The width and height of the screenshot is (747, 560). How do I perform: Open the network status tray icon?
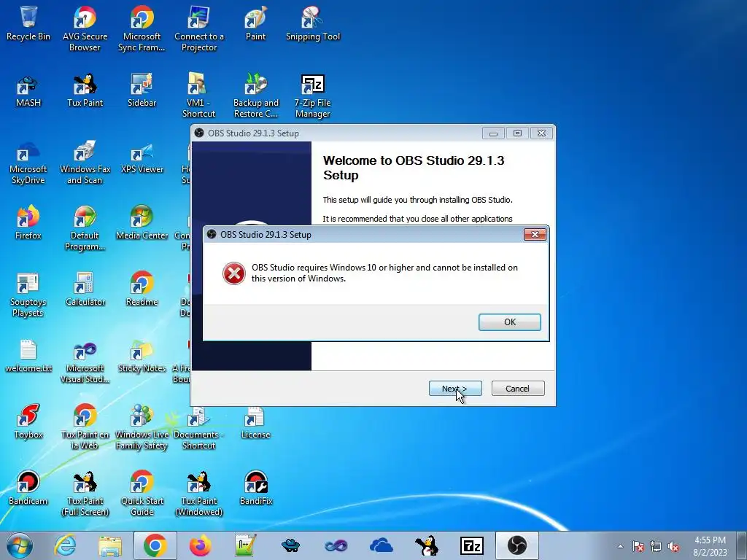[656, 546]
